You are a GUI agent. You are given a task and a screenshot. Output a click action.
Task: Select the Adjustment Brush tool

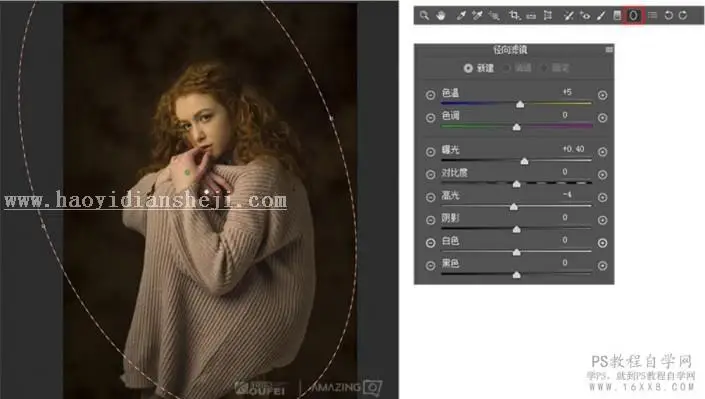point(601,16)
